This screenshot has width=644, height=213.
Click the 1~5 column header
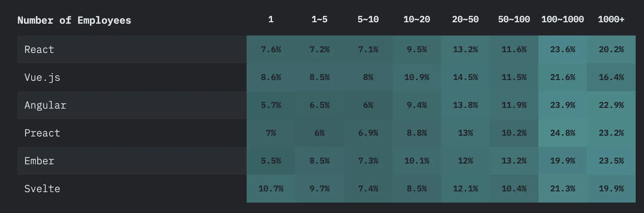320,19
